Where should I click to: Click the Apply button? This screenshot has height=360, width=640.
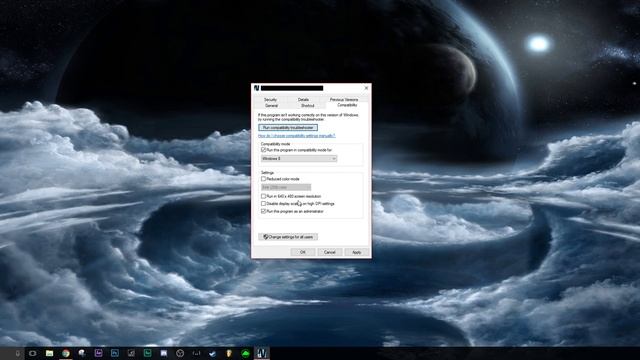[x=356, y=252]
